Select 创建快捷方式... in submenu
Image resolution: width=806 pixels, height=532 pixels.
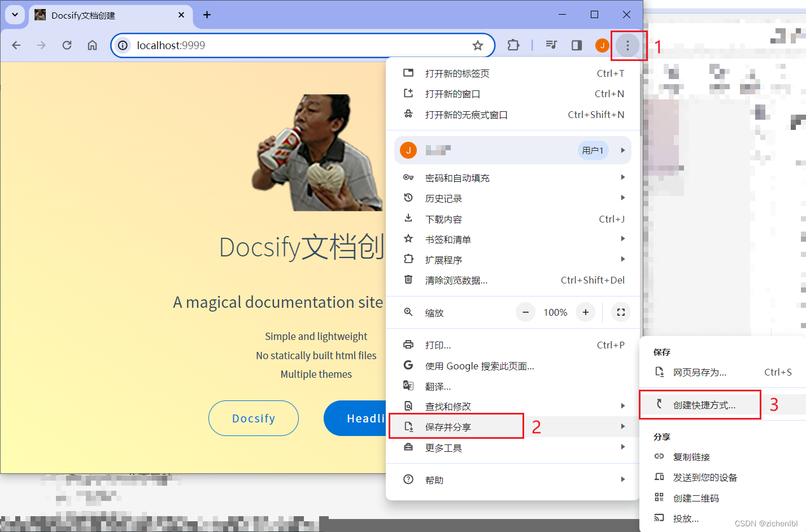(x=722, y=405)
